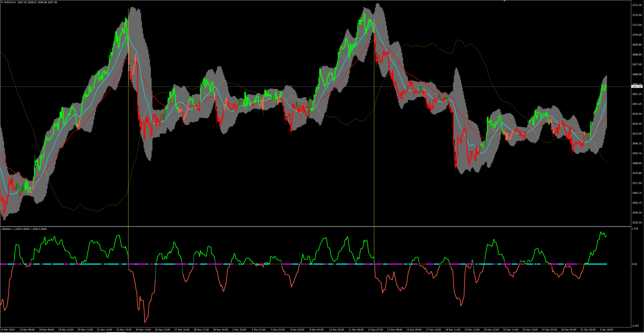Click the 14 Nov 2024 date label
Image resolution: width=644 pixels, height=333 pixels.
tap(8, 329)
